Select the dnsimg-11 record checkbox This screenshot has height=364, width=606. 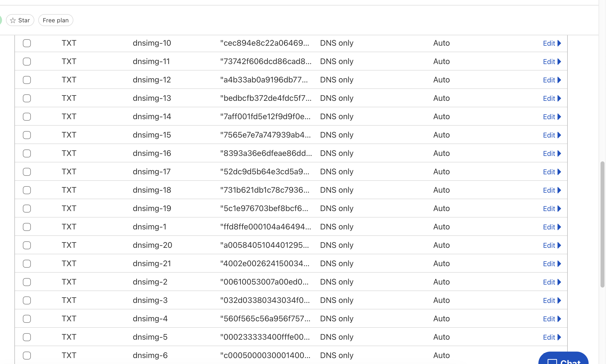(x=27, y=62)
